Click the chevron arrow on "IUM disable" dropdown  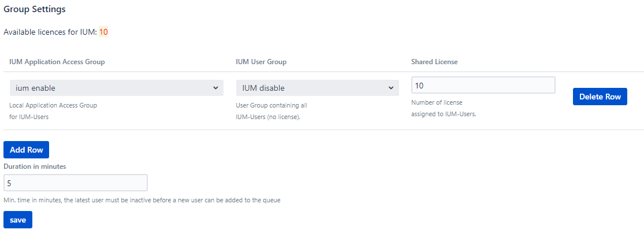click(390, 88)
